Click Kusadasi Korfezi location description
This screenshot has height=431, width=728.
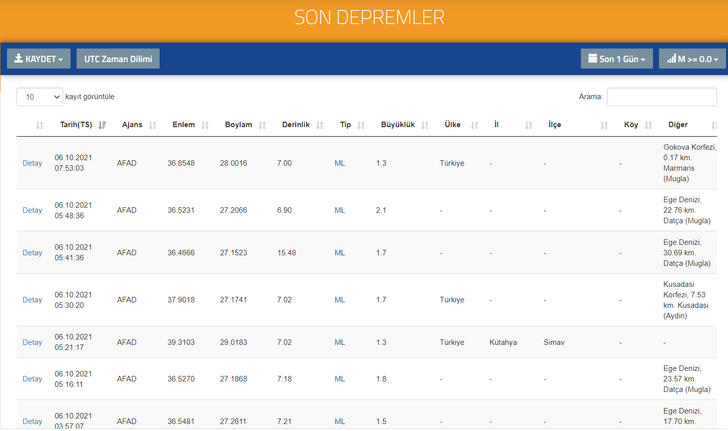(686, 300)
